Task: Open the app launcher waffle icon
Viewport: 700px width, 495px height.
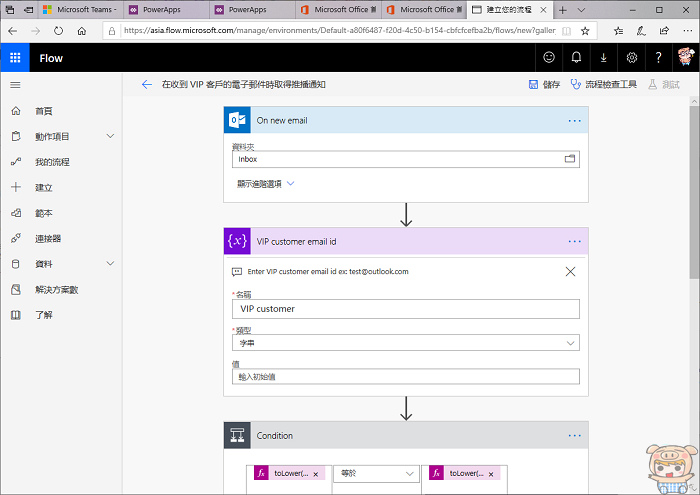Action: (x=15, y=58)
